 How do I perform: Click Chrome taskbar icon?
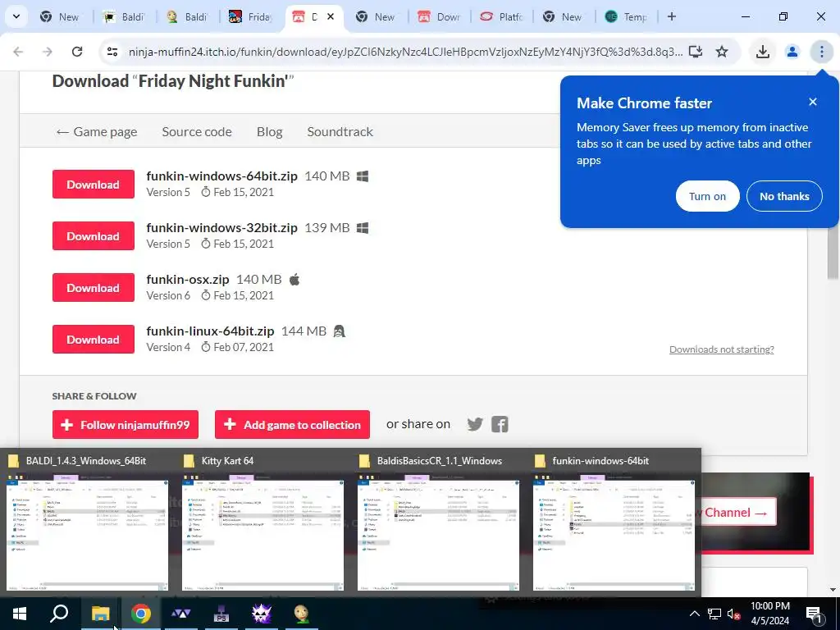click(x=140, y=614)
